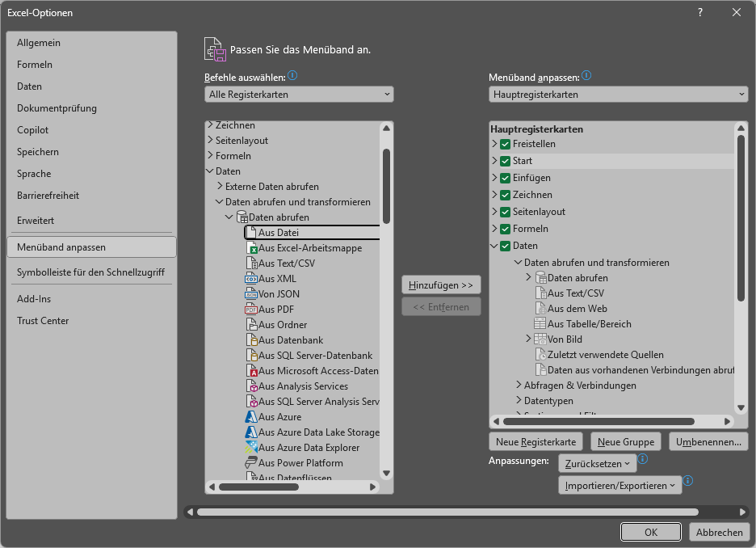Click the Neue Registerkarte button
Screen dimensions: 756x548
coord(535,442)
